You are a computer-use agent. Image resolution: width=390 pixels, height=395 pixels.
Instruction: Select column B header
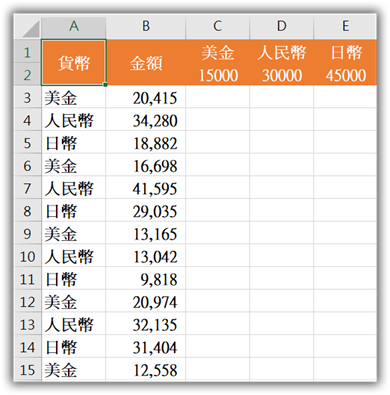(x=146, y=27)
